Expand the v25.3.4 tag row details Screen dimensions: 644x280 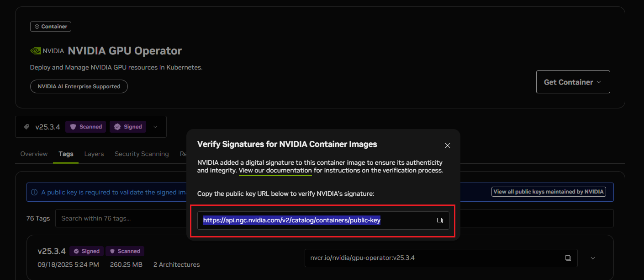(593, 258)
